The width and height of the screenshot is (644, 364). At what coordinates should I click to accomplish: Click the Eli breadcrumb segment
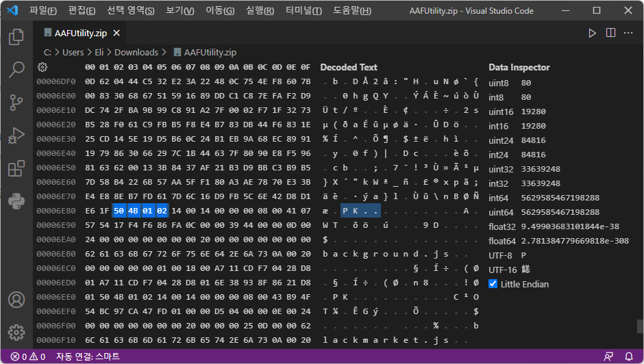[99, 52]
